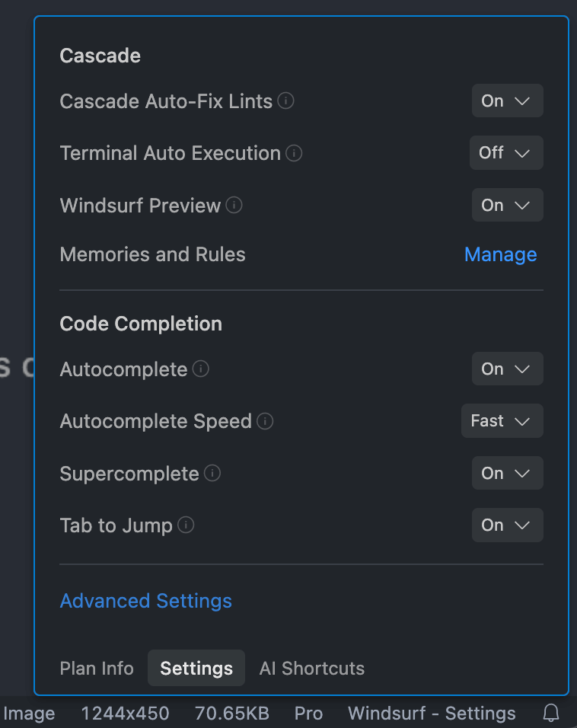Click the Windsurf Preview info icon

tap(234, 205)
